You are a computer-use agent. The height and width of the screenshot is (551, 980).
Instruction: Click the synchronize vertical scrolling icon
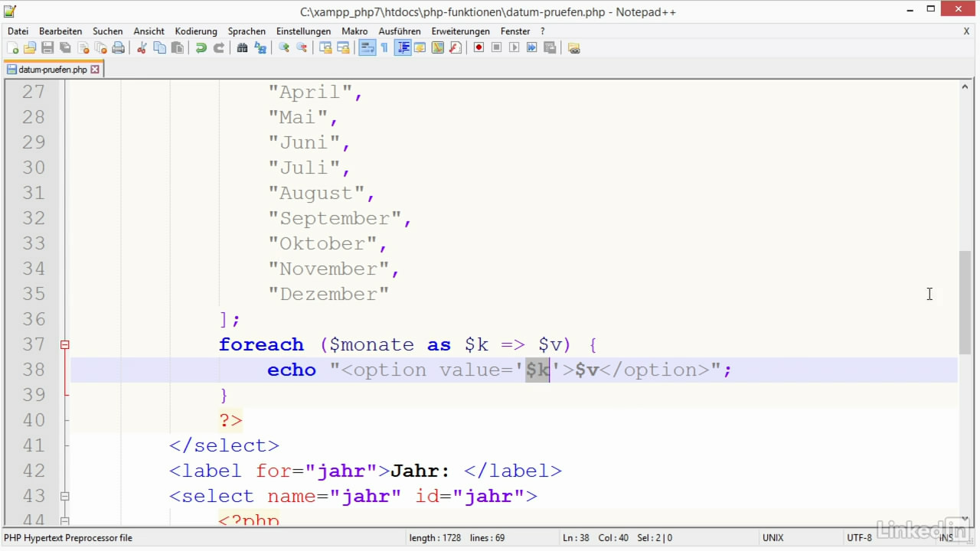[x=325, y=47]
